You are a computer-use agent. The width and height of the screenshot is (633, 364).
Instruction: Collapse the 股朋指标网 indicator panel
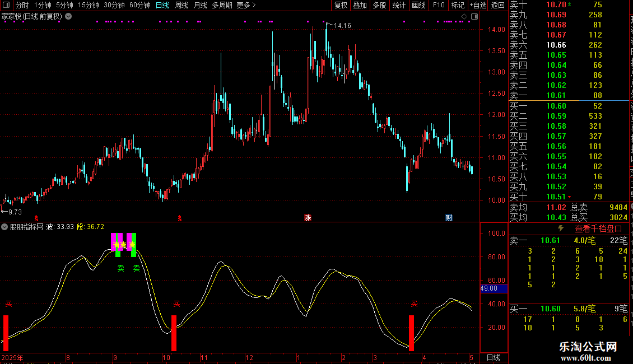4,227
